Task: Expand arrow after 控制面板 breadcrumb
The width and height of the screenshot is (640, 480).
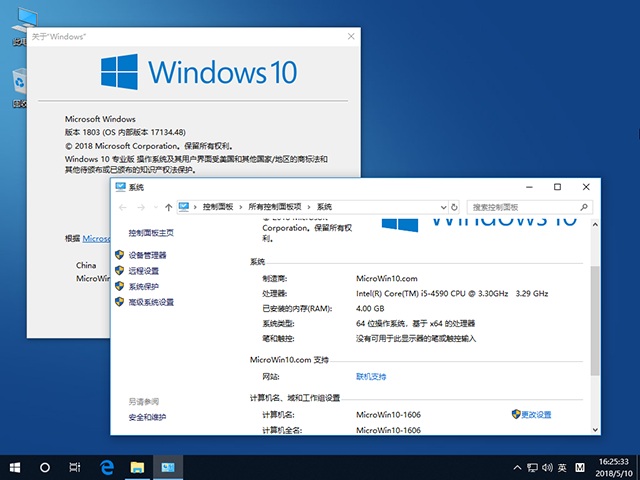Action: click(x=241, y=207)
